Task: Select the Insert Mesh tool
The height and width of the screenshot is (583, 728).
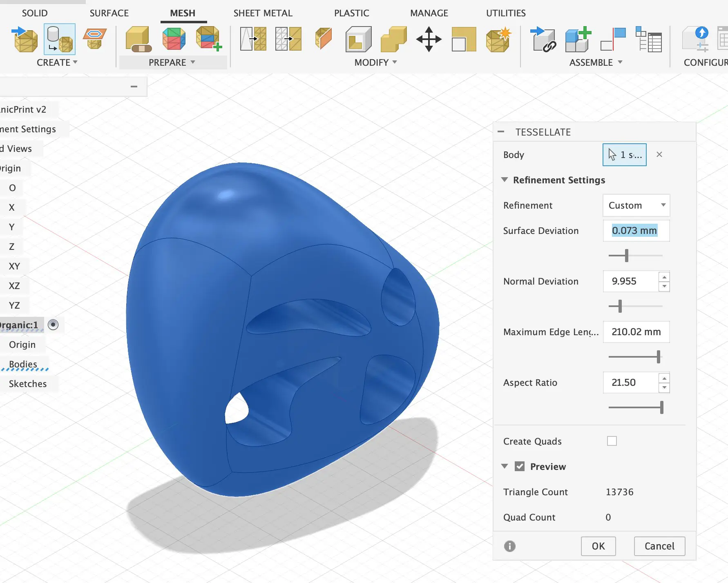Action: pyautogui.click(x=25, y=40)
